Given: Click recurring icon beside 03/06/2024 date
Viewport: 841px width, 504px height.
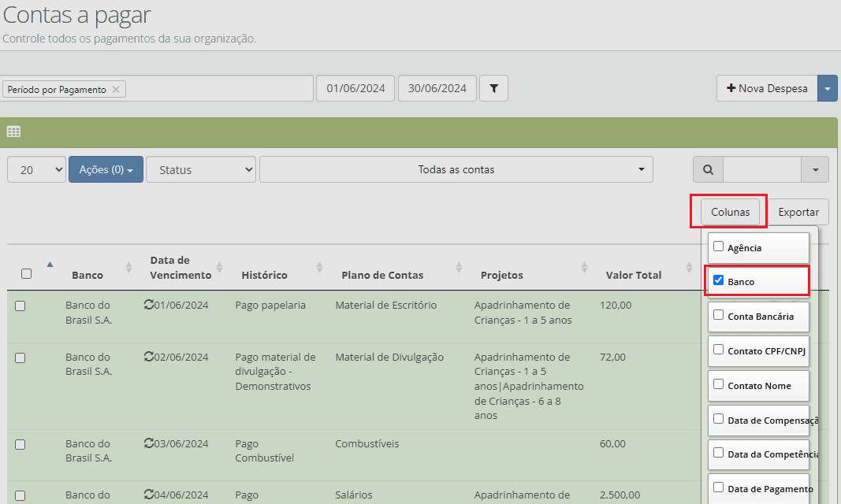Looking at the screenshot, I should point(148,443).
